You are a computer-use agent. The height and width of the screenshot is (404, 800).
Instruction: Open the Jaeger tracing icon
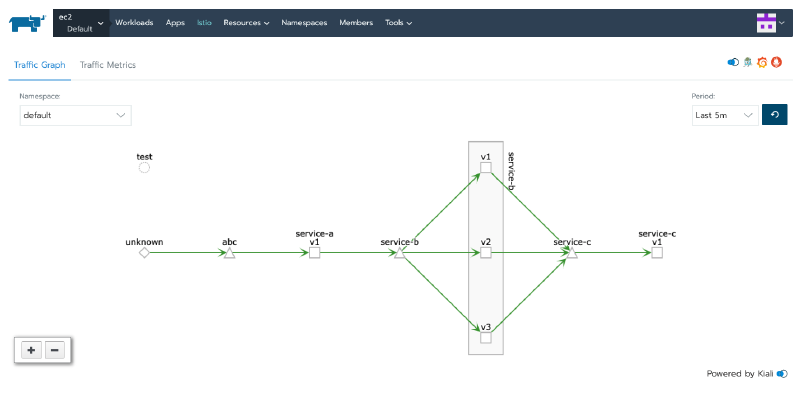748,62
